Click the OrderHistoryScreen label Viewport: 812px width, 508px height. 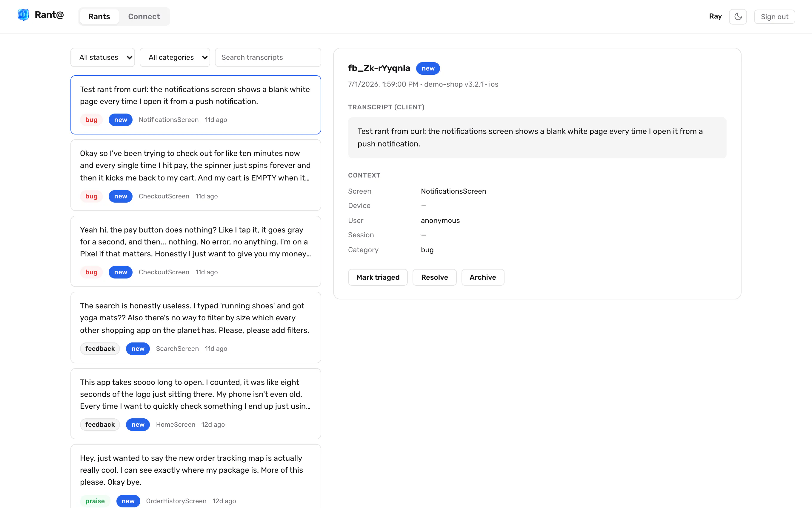(176, 501)
